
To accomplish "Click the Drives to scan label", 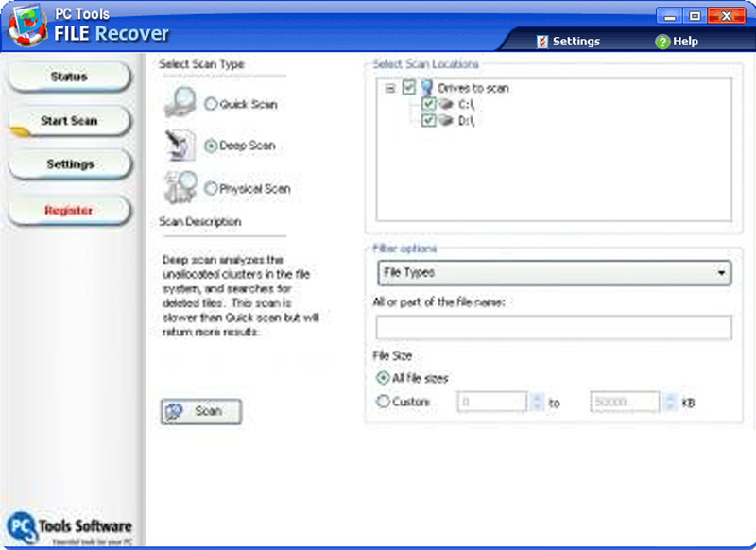I will (473, 88).
